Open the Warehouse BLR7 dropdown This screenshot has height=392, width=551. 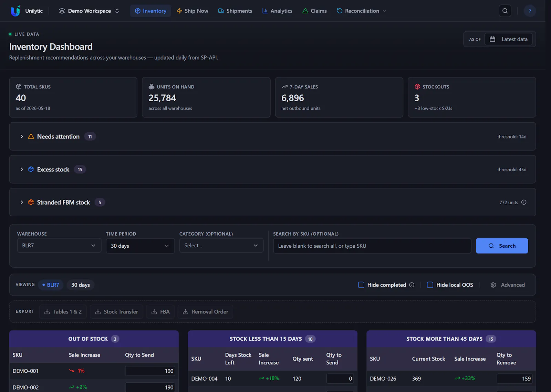(59, 246)
